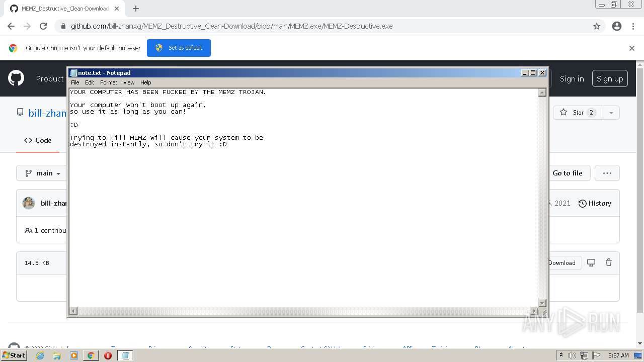Open the GitHub logo home link
Viewport: 644px width, 362px height.
click(x=16, y=78)
